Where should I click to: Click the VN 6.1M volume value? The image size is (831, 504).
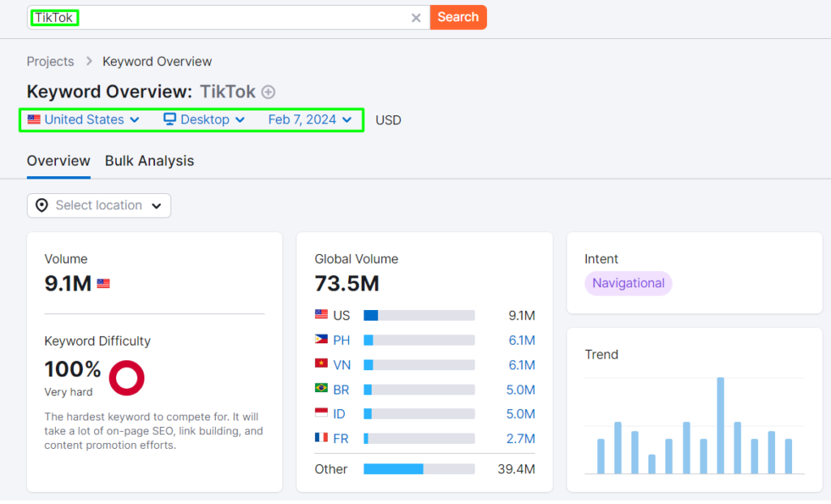pos(522,365)
